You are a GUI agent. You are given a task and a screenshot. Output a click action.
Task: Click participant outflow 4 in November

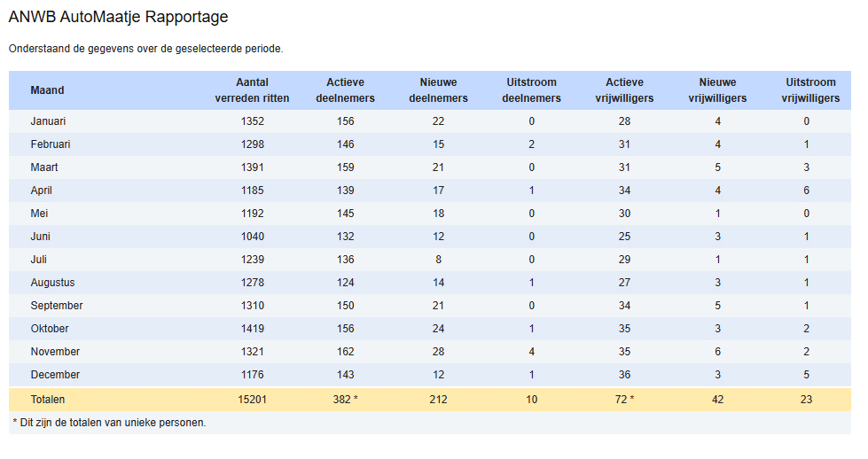pyautogui.click(x=531, y=352)
